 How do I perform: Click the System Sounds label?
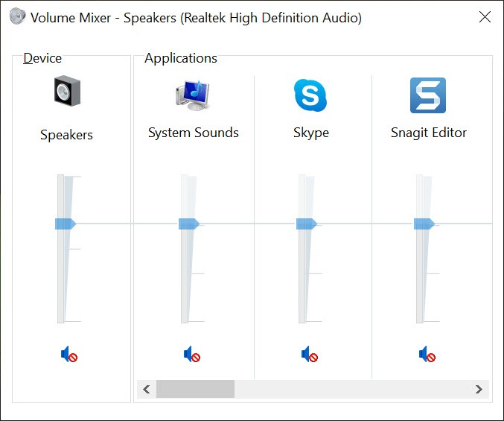tap(194, 133)
